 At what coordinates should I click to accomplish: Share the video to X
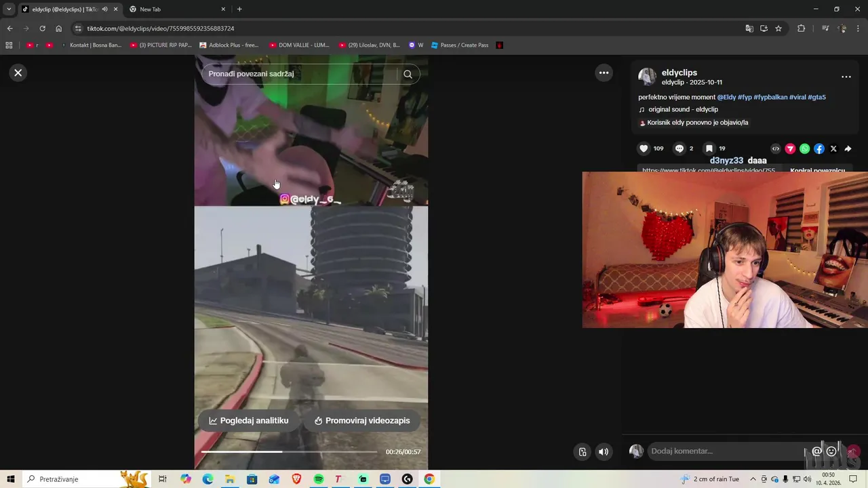pyautogui.click(x=833, y=148)
